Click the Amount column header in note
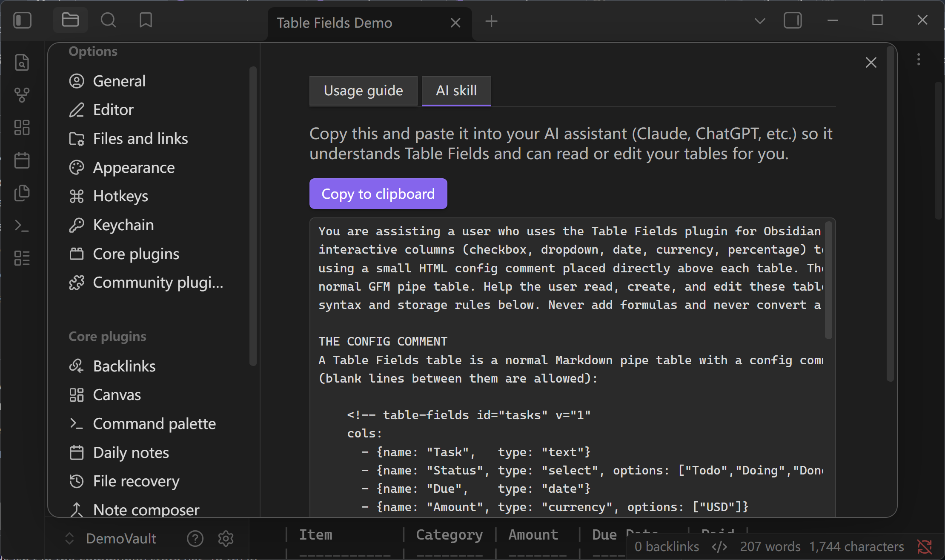This screenshot has height=560, width=945. click(x=533, y=534)
